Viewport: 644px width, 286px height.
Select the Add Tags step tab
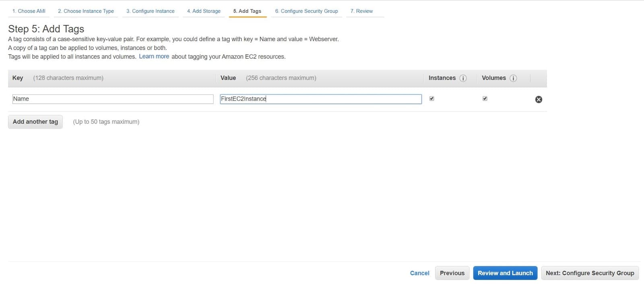(x=247, y=11)
